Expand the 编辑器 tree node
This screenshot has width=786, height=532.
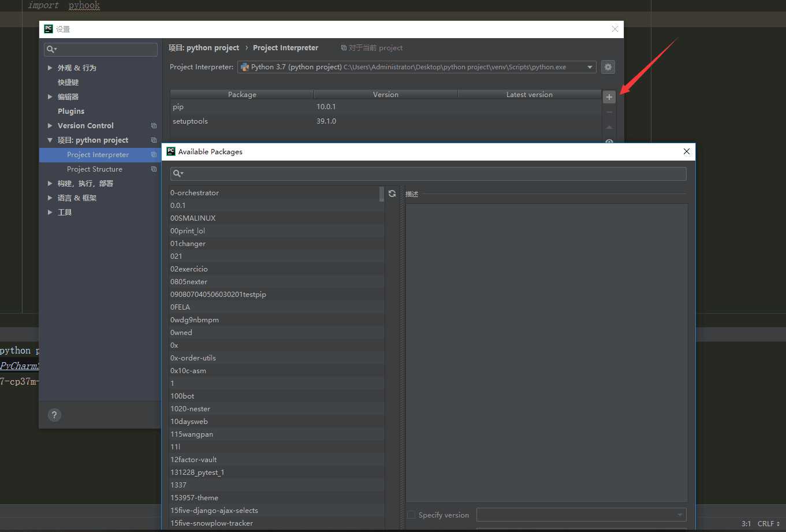[x=50, y=97]
